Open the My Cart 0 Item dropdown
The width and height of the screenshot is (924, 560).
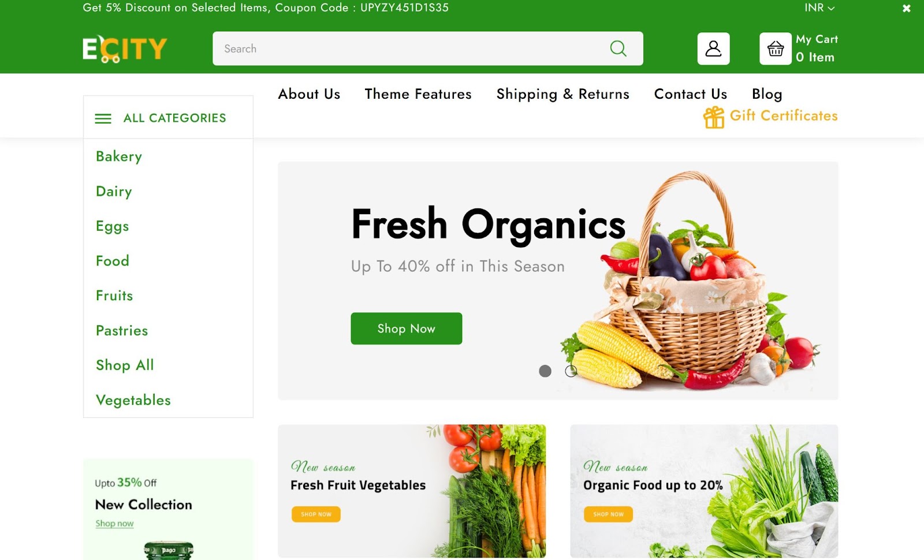point(817,48)
